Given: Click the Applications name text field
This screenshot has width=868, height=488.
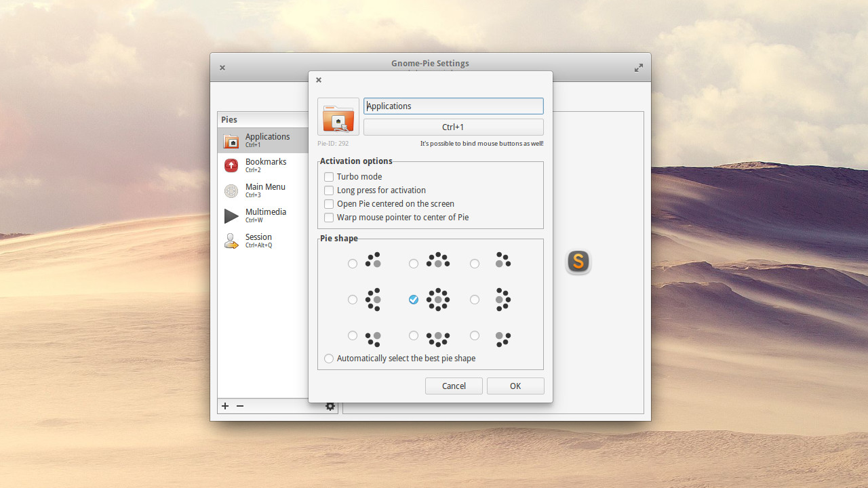Looking at the screenshot, I should pyautogui.click(x=453, y=106).
